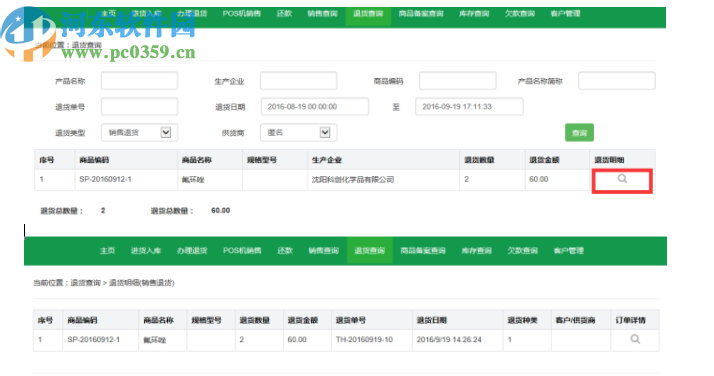Click the green 查询 button
Viewport: 714px width, 376px height.
(x=579, y=133)
